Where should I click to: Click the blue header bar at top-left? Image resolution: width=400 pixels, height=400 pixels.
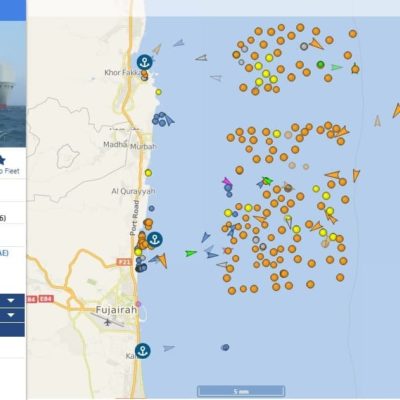(13, 10)
